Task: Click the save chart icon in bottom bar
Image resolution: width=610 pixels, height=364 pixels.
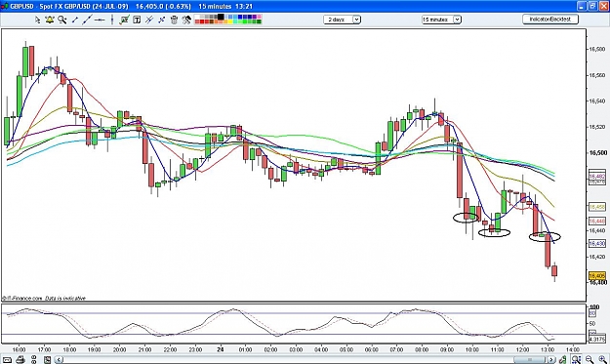Action: tap(47, 360)
